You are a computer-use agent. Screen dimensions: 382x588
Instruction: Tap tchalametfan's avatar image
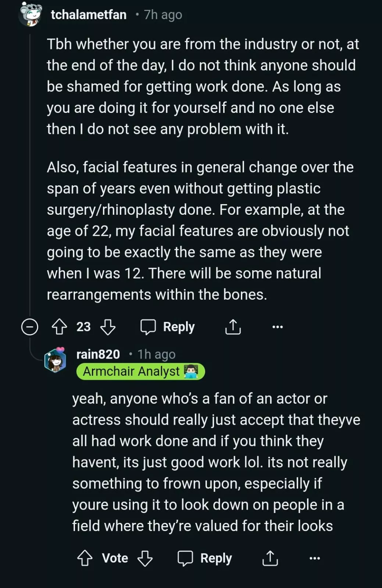coord(30,14)
